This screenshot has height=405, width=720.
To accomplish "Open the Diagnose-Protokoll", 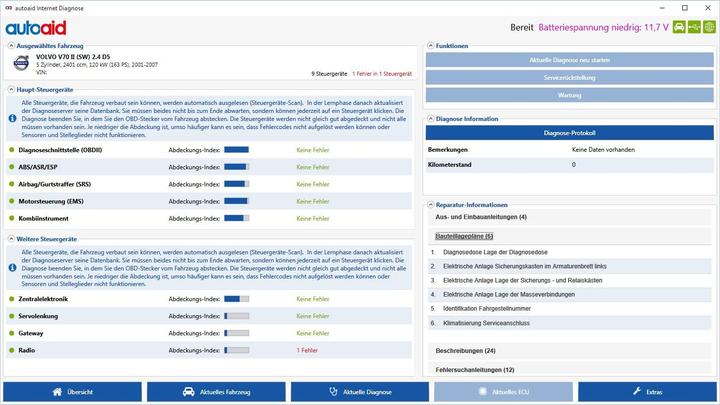I will click(571, 132).
